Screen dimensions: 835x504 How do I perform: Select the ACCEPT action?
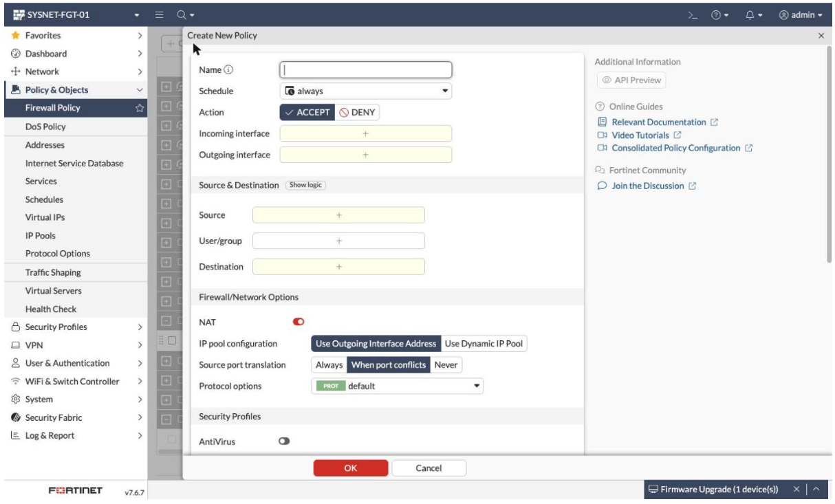(x=307, y=113)
